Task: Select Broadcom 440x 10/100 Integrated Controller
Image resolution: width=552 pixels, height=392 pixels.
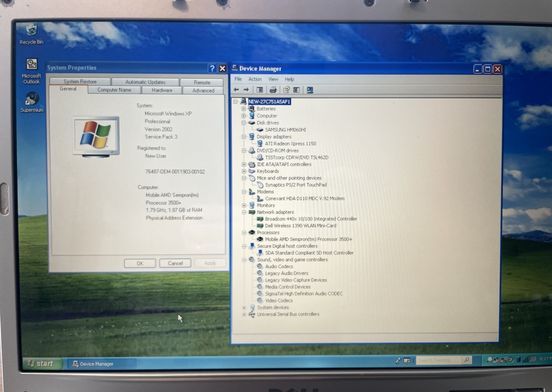Action: coord(311,219)
